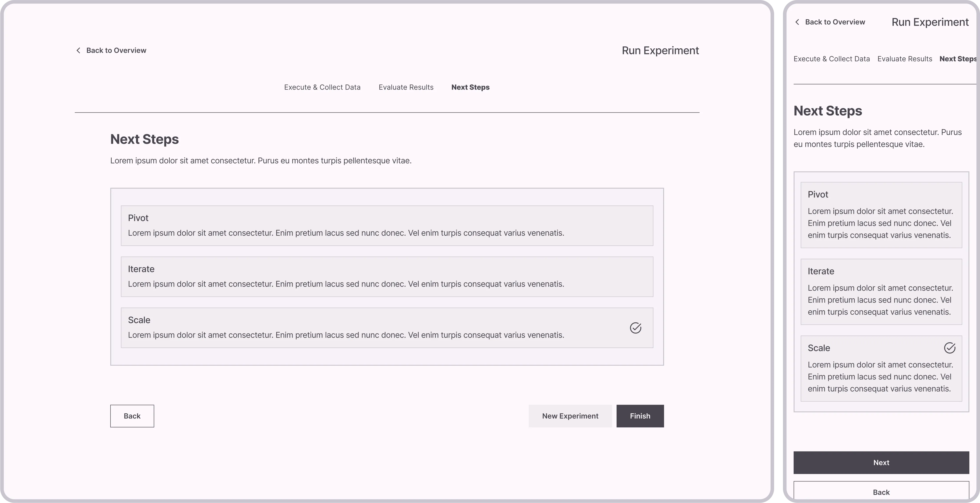Click the back chevron icon on mobile view
This screenshot has width=980, height=503.
pyautogui.click(x=797, y=22)
